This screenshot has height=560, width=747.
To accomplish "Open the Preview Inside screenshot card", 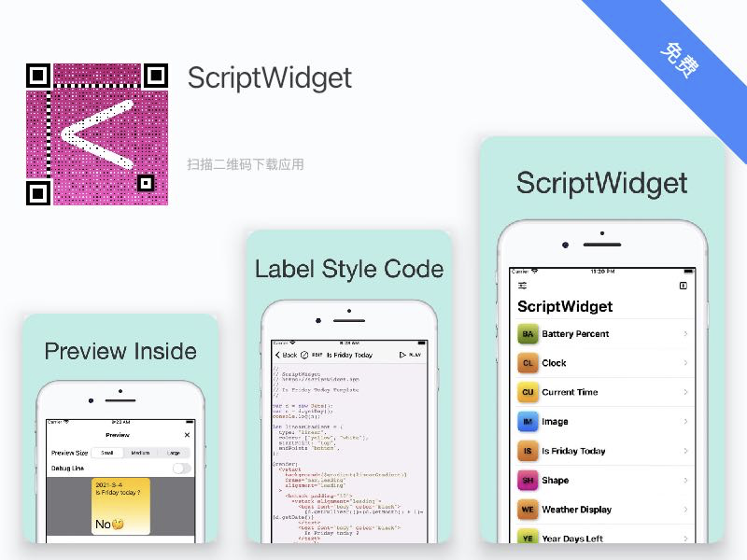I will click(120, 428).
